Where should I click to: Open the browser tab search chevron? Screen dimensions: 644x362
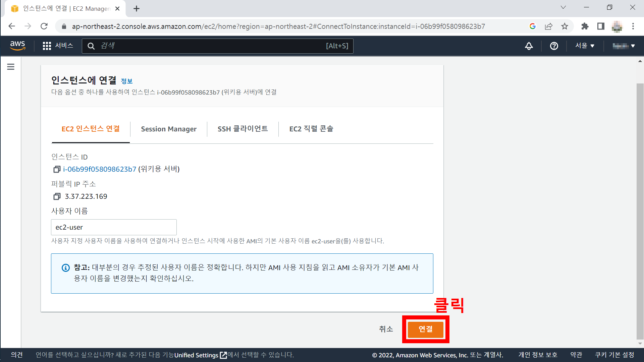coord(563,7)
